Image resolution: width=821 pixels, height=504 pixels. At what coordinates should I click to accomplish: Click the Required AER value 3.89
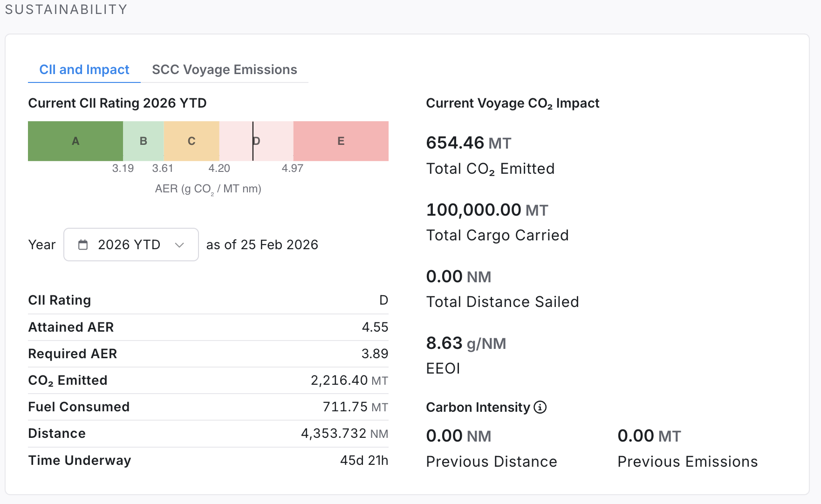pos(375,354)
